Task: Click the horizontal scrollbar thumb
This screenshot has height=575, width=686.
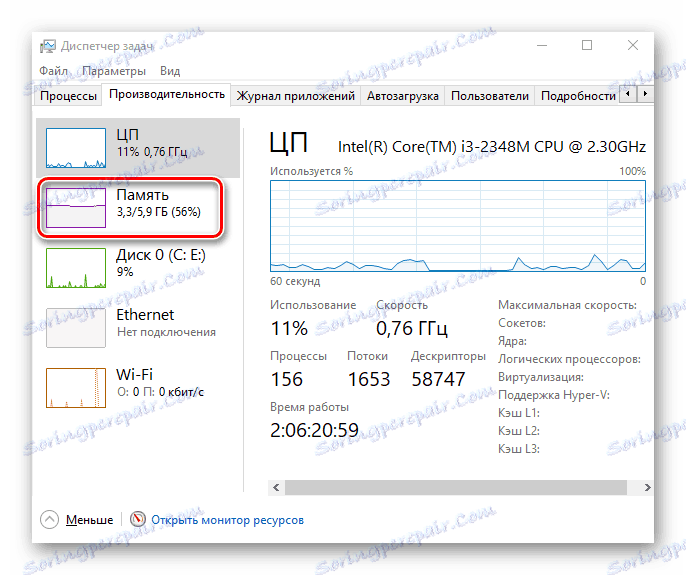Action: (456, 487)
